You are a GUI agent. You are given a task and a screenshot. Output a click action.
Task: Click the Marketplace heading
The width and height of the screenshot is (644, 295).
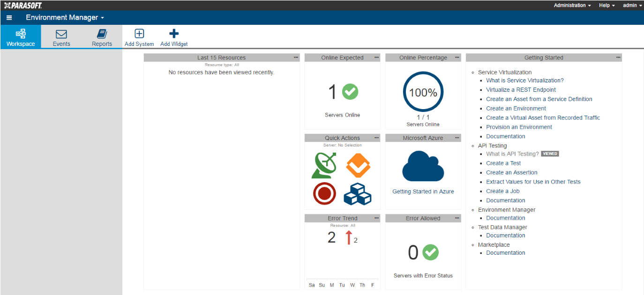pos(494,245)
